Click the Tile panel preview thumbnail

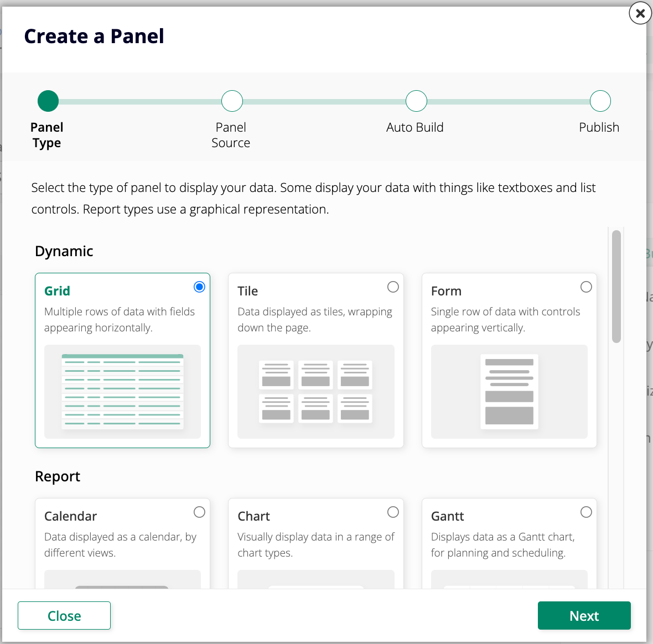[x=315, y=393]
